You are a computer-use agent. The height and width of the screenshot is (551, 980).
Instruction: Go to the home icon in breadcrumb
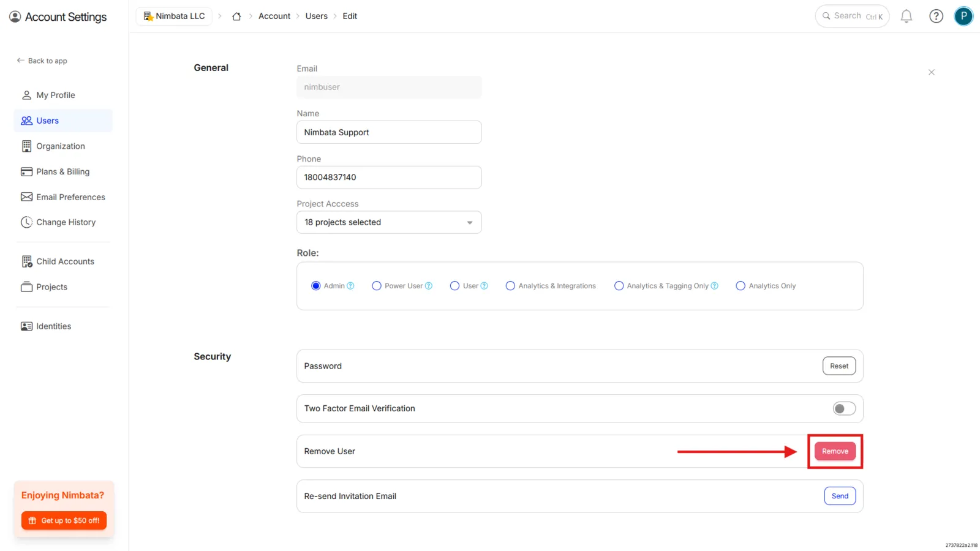tap(236, 17)
